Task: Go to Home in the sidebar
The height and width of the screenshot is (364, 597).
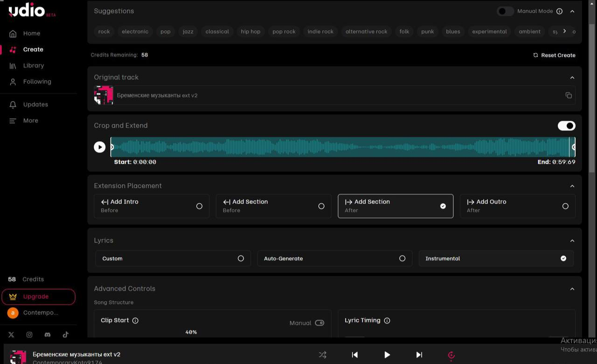Action: (x=31, y=34)
